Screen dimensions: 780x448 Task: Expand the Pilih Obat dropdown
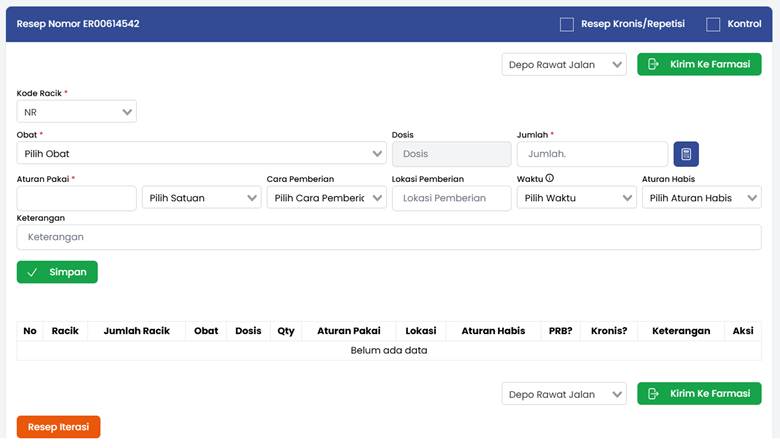click(201, 154)
